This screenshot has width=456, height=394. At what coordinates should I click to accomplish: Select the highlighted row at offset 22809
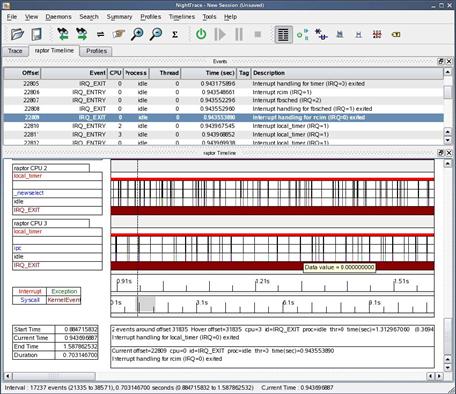pos(224,117)
